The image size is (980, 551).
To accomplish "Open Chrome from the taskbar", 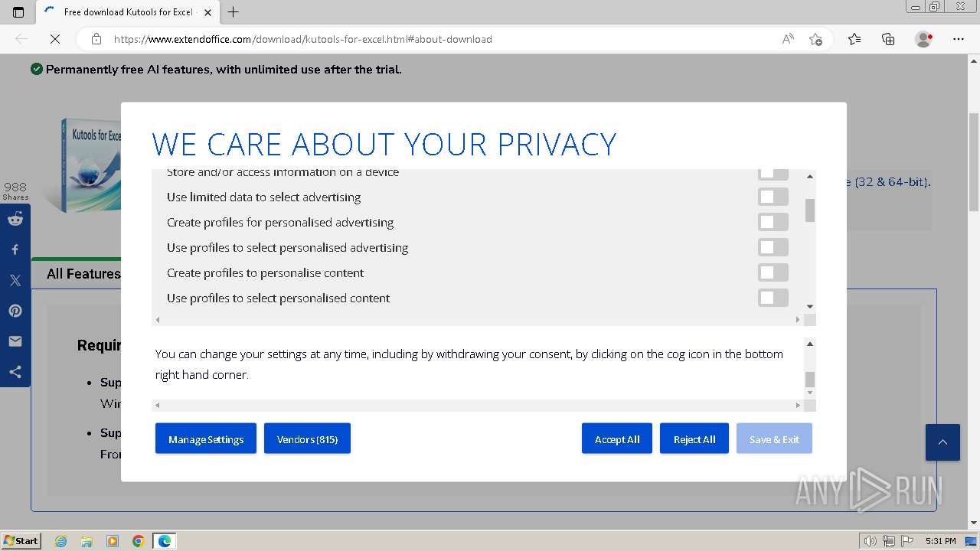I will (139, 541).
